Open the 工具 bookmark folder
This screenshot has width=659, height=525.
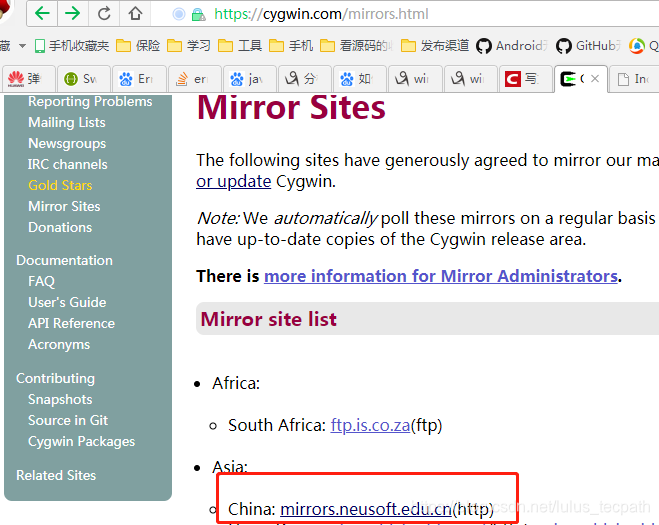click(x=240, y=45)
